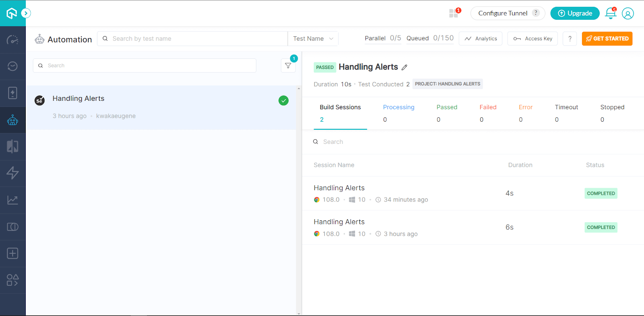Viewport: 644px width, 316px height.
Task: Focus the sessions Search field
Action: point(473,142)
